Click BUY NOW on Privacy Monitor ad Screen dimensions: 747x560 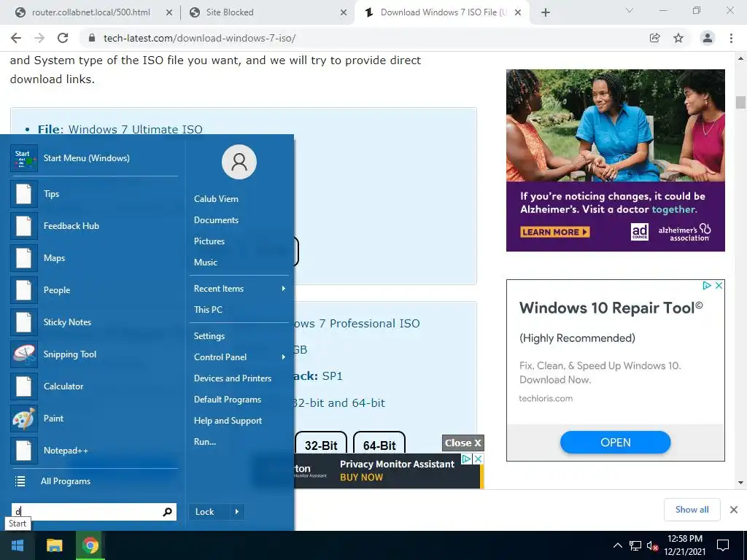[361, 477]
